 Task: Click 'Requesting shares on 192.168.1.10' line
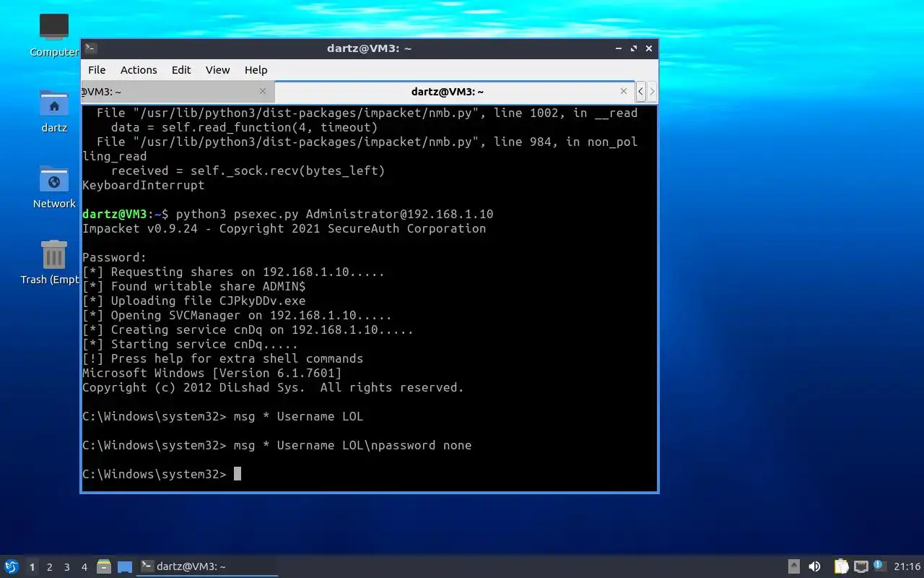point(234,272)
